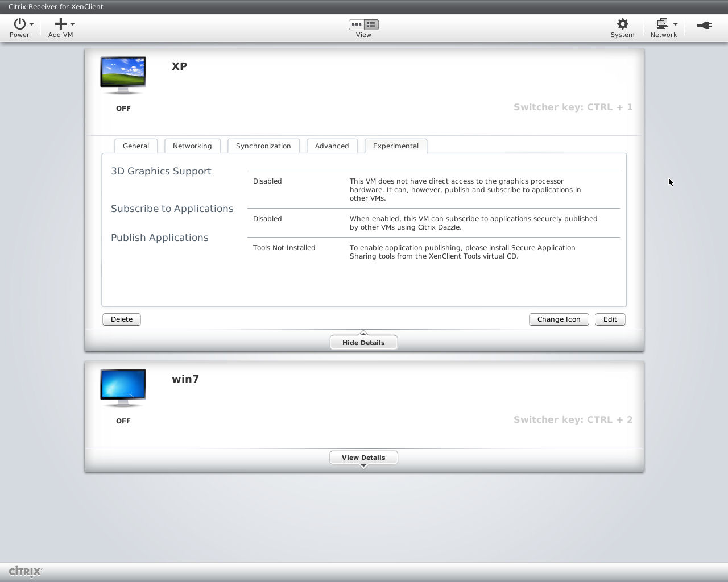Click the Secure Application Sharing tools description
The width and height of the screenshot is (728, 582).
(x=462, y=252)
